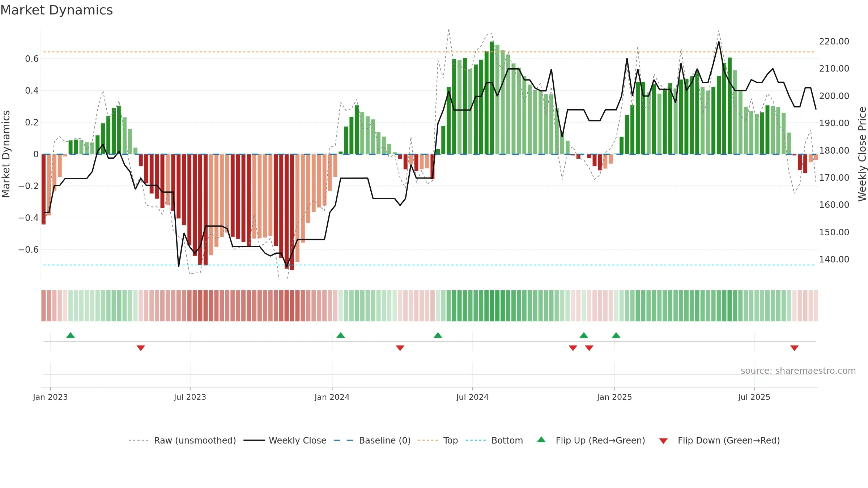This screenshot has width=868, height=488.
Task: Click the flip-up marker before Jul 2024
Action: [x=438, y=335]
